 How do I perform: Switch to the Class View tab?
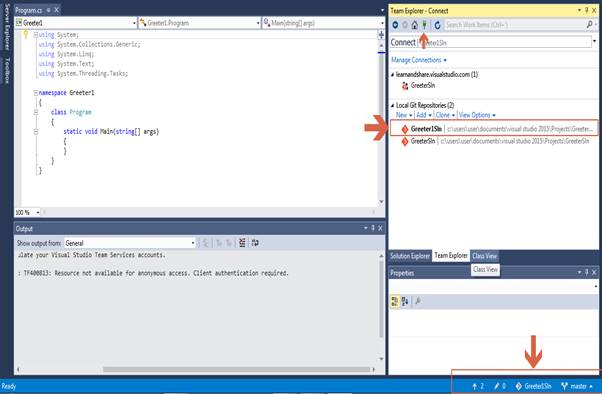(485, 256)
